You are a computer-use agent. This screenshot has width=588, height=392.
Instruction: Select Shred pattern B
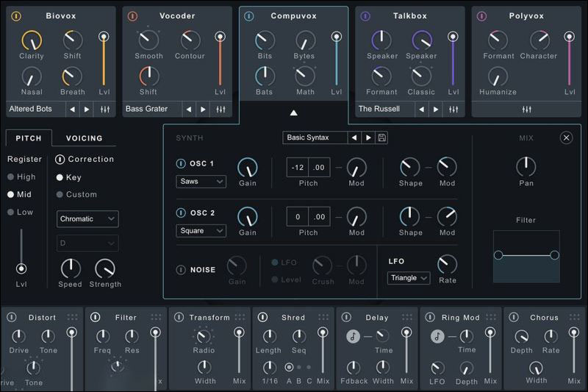coord(298,366)
